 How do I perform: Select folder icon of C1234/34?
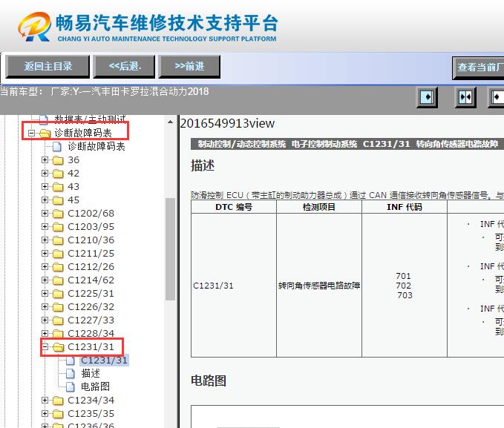click(58, 401)
